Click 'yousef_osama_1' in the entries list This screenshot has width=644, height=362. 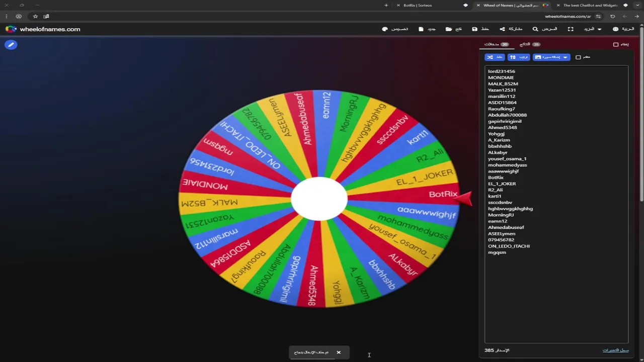507,159
